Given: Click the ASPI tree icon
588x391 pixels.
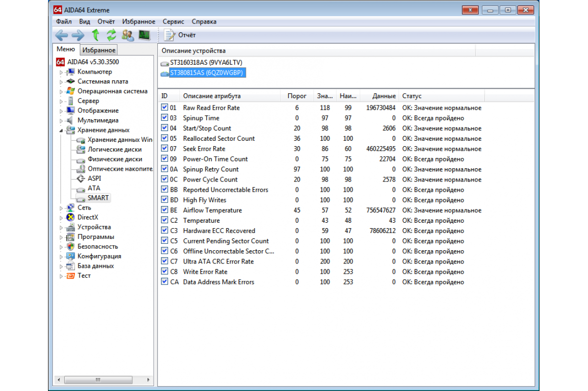Looking at the screenshot, I should tap(81, 179).
